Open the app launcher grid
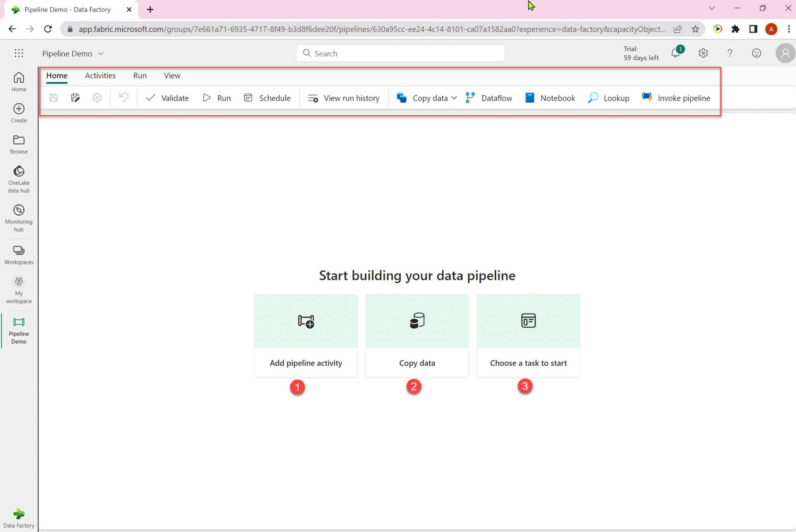Viewport: 796px width, 532px height. coord(19,53)
